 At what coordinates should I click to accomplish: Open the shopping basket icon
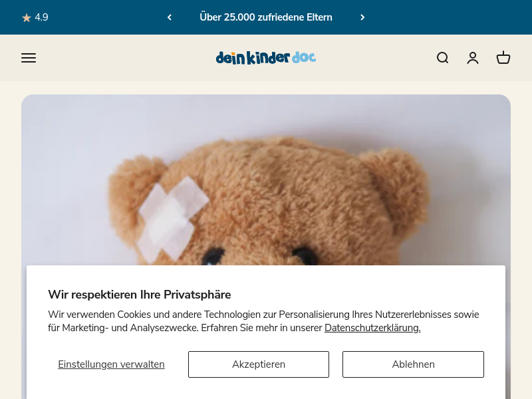coord(503,58)
